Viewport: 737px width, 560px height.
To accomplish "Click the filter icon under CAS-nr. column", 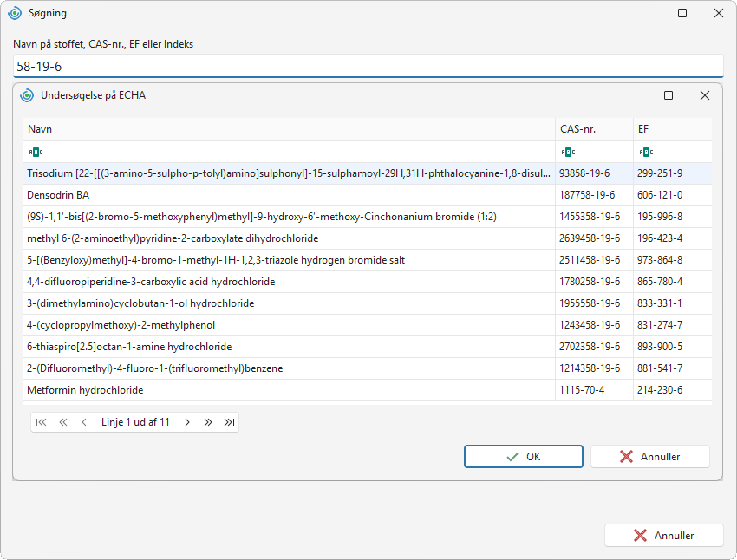I will pos(568,153).
